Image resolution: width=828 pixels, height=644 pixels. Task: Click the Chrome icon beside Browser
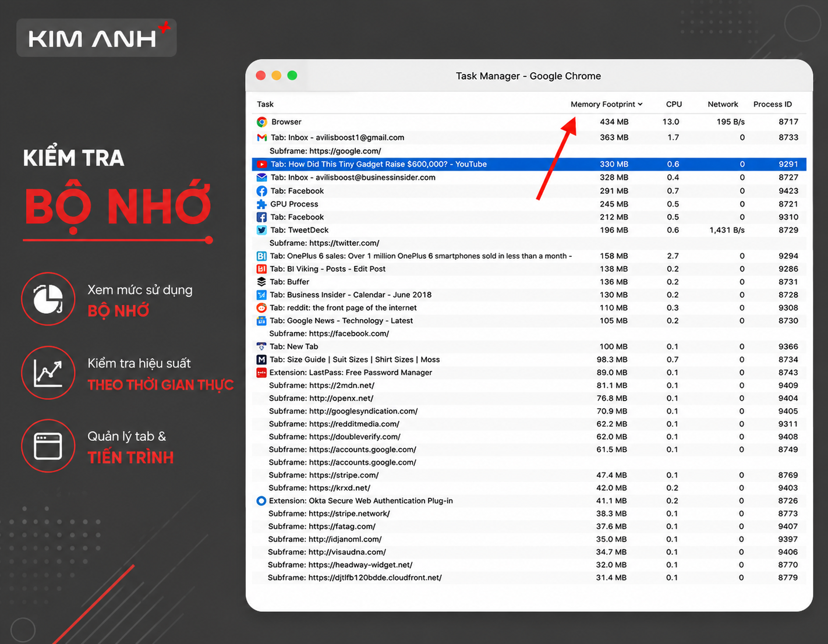tap(262, 122)
